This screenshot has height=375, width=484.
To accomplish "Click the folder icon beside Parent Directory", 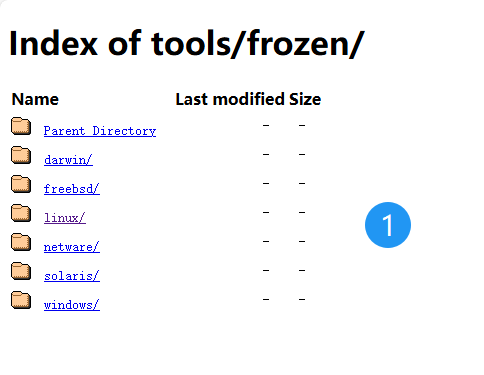I will [x=21, y=126].
